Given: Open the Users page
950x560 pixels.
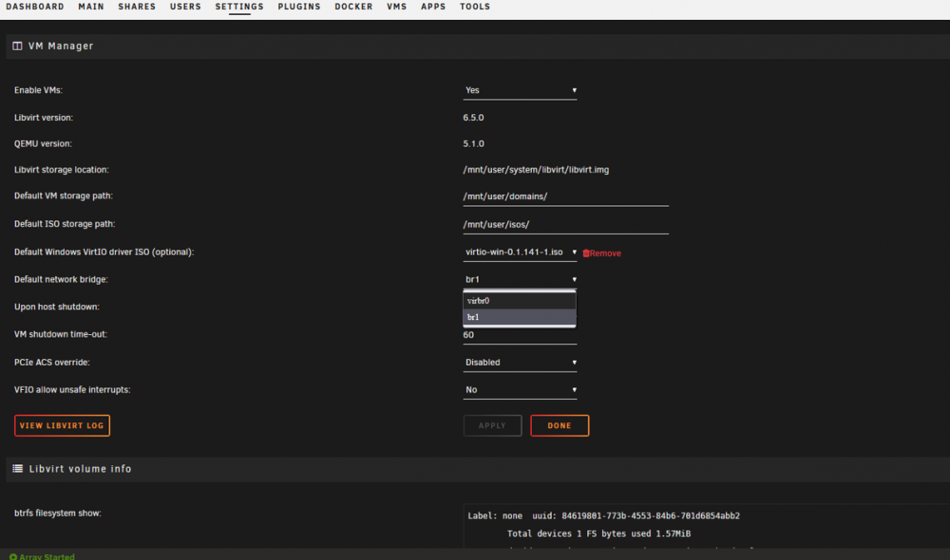Looking at the screenshot, I should coord(185,7).
